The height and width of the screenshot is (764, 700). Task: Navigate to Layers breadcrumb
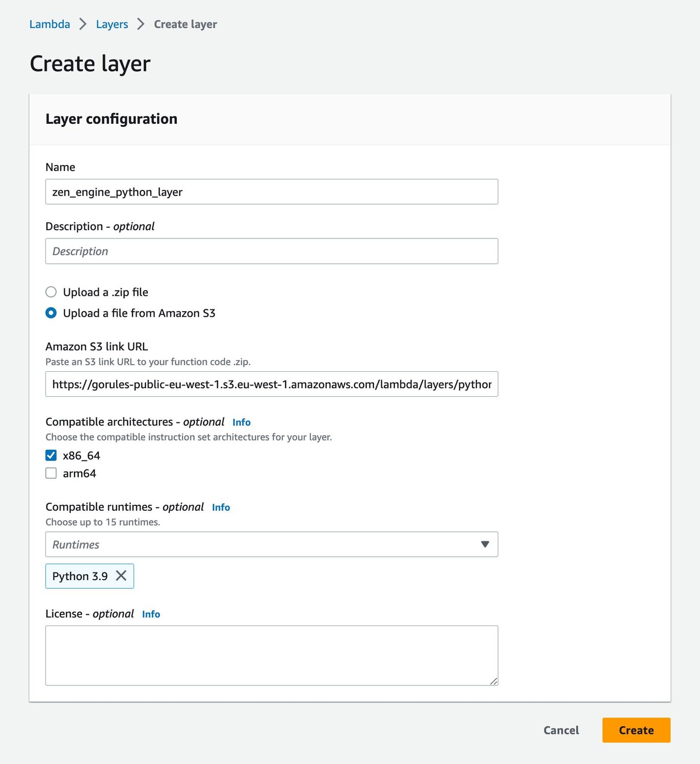coord(112,24)
